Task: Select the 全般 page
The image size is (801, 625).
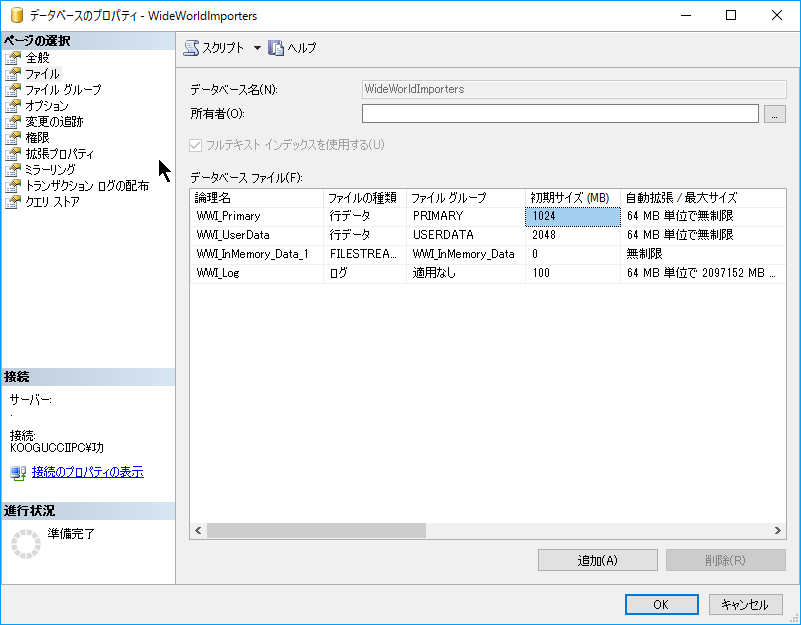Action: [37, 58]
